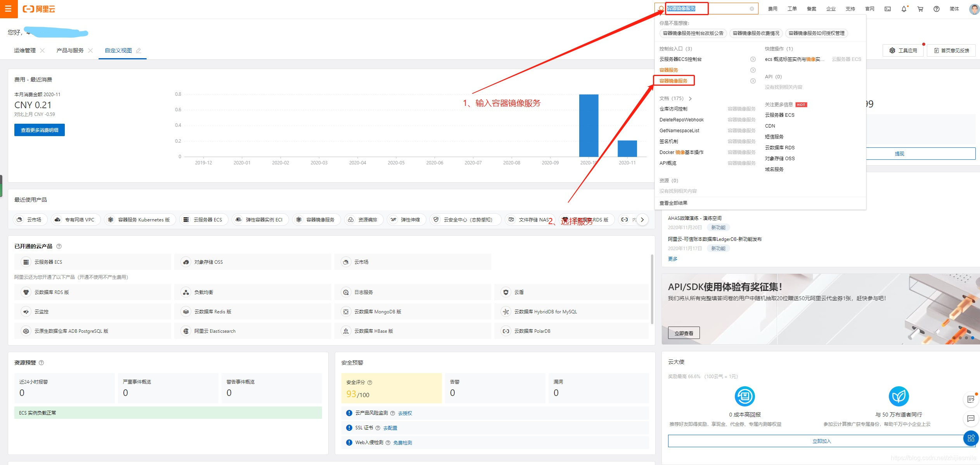The width and height of the screenshot is (980, 465).
Task: Close the 运维管理 tab
Action: pos(42,50)
